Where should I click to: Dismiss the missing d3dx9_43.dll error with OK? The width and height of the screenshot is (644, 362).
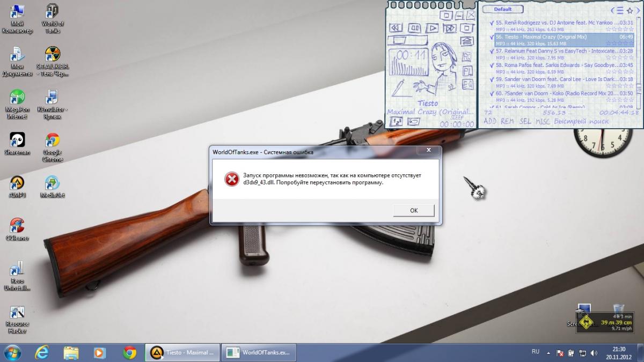[414, 210]
